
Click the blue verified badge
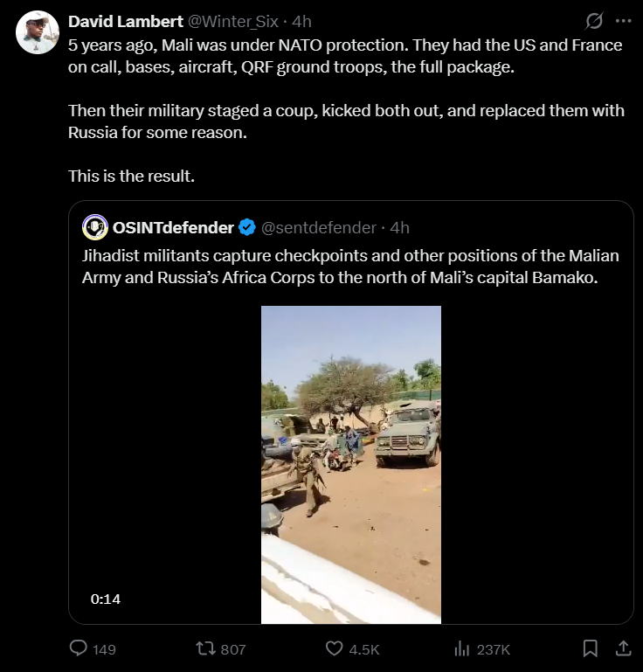[x=247, y=227]
